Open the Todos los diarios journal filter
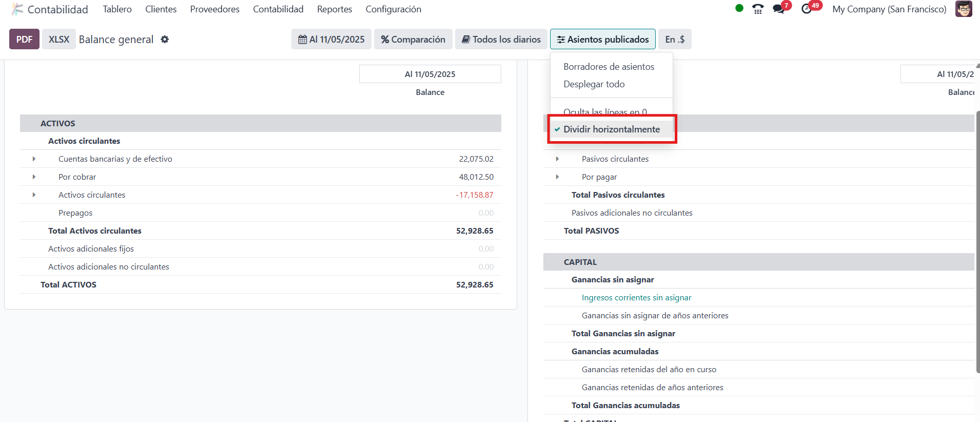 (x=501, y=40)
